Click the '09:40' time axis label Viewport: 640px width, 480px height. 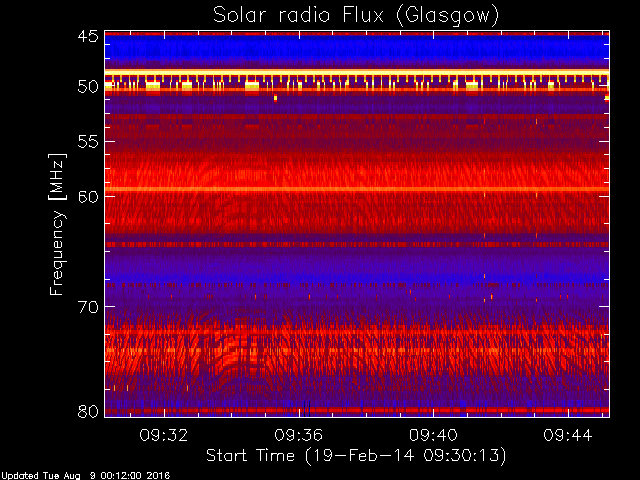point(433,435)
